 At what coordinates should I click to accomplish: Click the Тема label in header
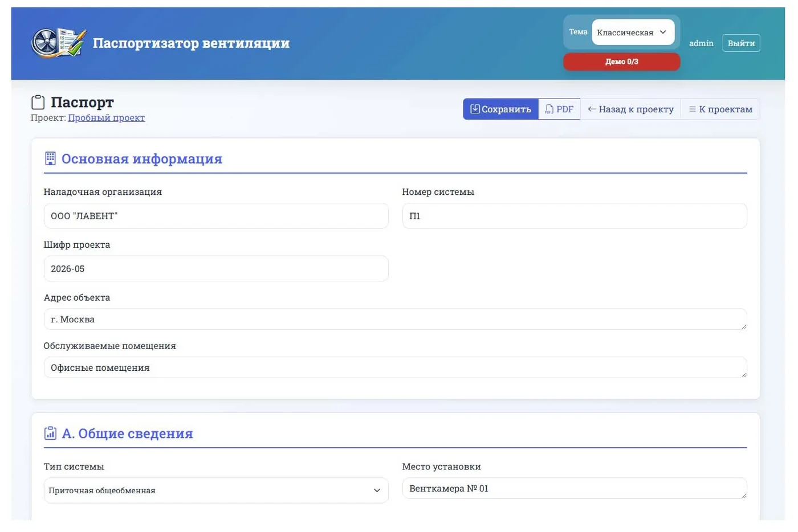click(x=578, y=32)
